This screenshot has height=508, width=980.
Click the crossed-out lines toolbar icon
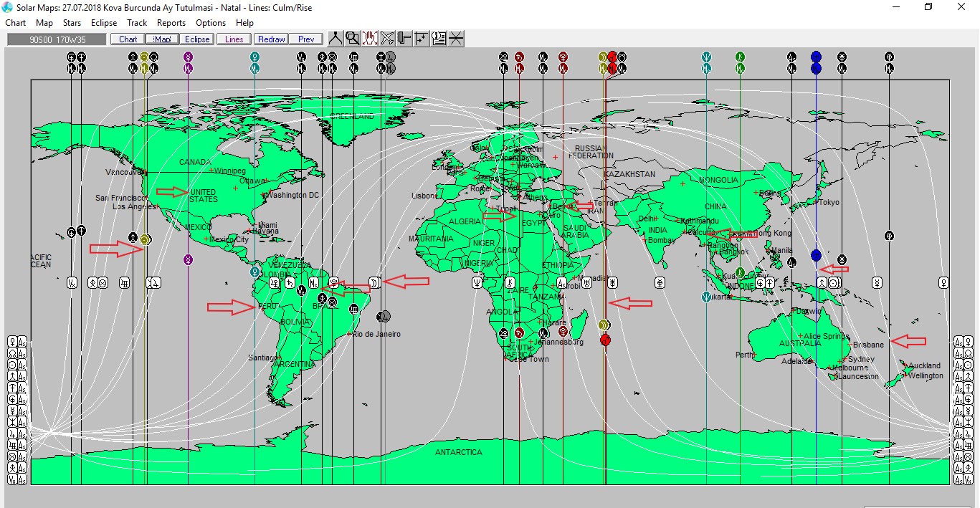coord(387,39)
